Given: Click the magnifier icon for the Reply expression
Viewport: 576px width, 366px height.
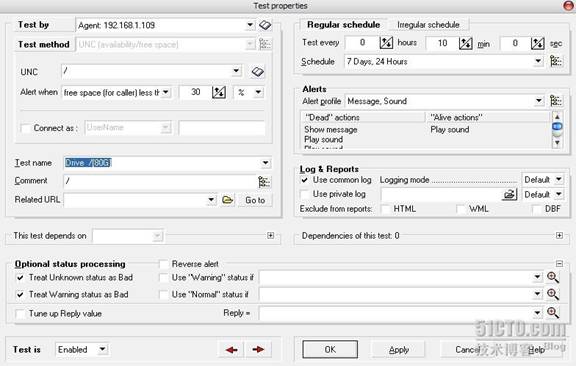Looking at the screenshot, I should tap(552, 313).
